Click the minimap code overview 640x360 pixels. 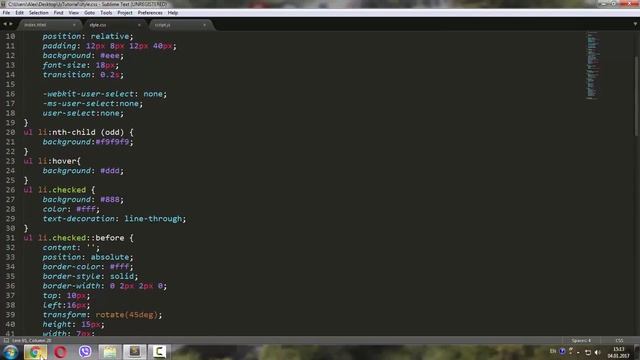[x=592, y=65]
